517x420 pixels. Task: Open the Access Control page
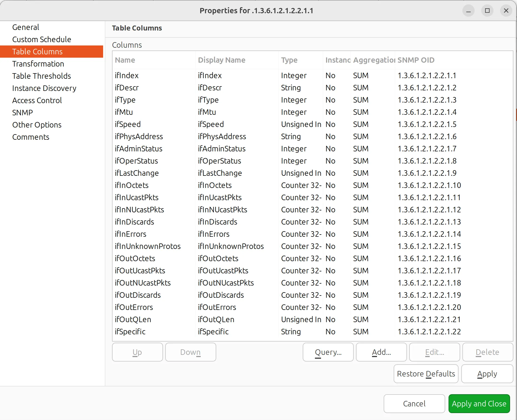[x=37, y=100]
